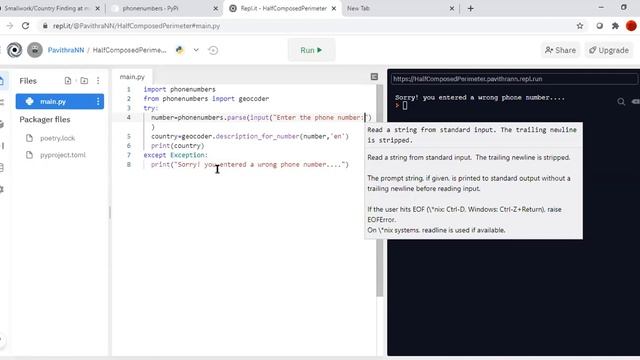Expand the repl name dropdown chevron
This screenshot has height=360, width=640.
[196, 50]
